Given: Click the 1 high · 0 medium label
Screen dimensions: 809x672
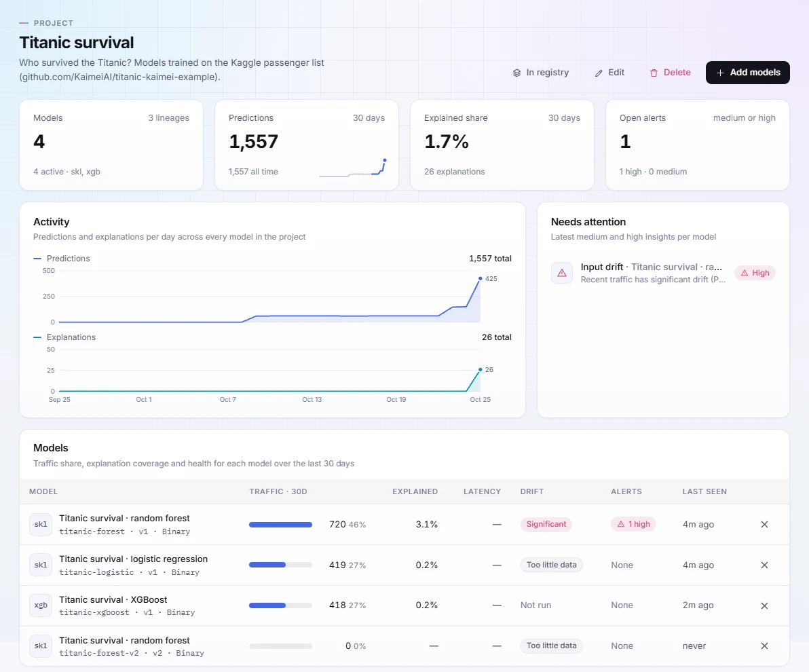Looking at the screenshot, I should pyautogui.click(x=653, y=172).
